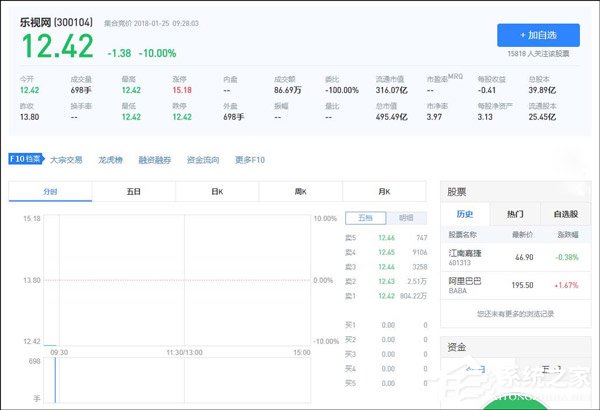The height and width of the screenshot is (410, 600).
Task: Click the 卖5 price row 12.46
Action: (x=386, y=238)
